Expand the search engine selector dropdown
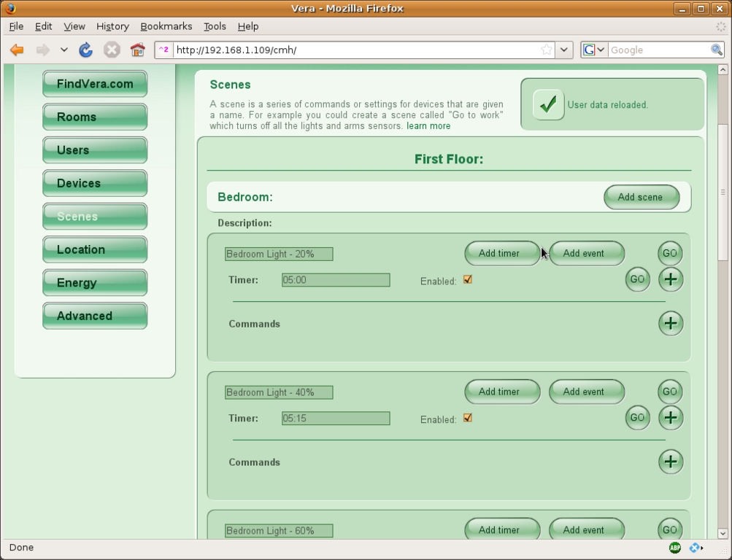The height and width of the screenshot is (560, 732). [x=594, y=50]
